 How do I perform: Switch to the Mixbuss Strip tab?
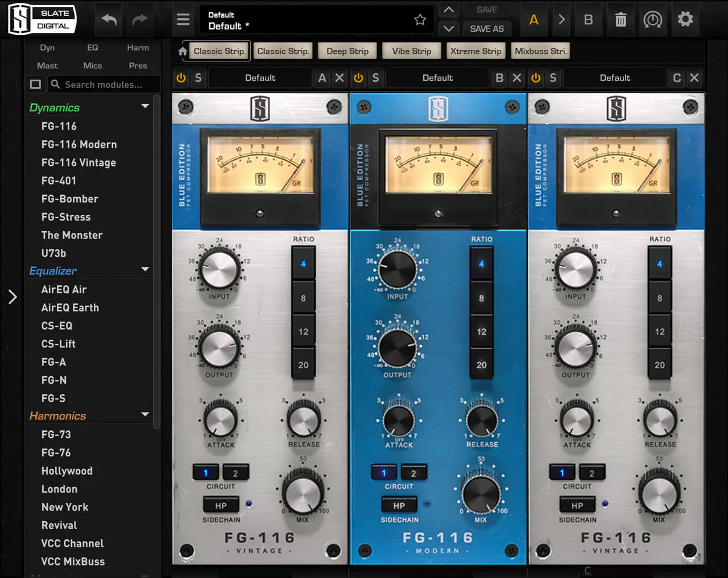pos(540,51)
